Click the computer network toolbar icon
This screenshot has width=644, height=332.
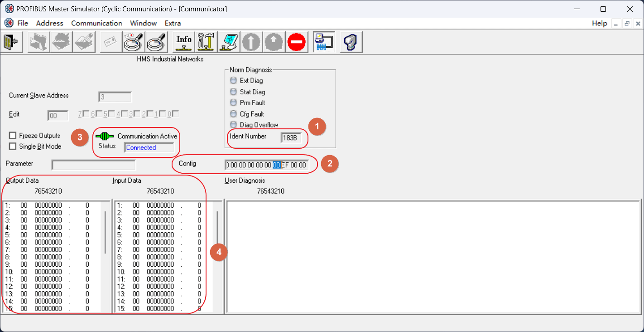coord(324,42)
